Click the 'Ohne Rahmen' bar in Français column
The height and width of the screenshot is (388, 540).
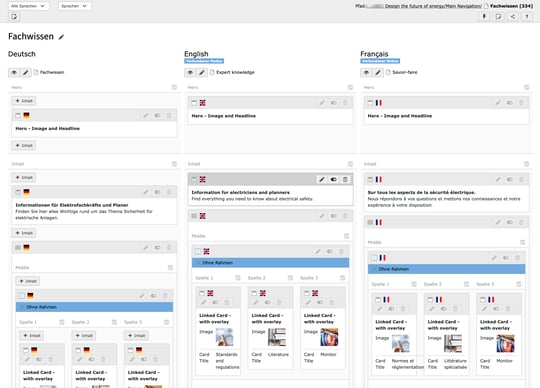(x=446, y=269)
